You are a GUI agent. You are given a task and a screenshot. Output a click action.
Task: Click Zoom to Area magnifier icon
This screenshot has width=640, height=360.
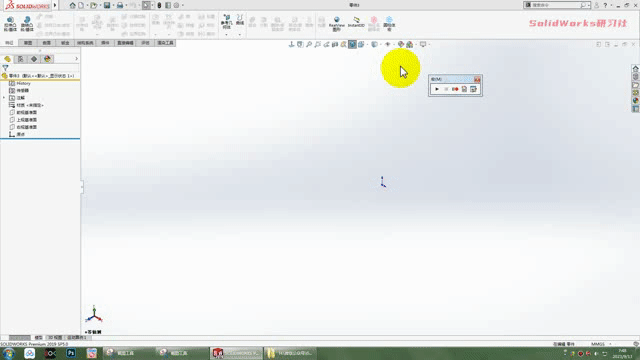[318, 44]
